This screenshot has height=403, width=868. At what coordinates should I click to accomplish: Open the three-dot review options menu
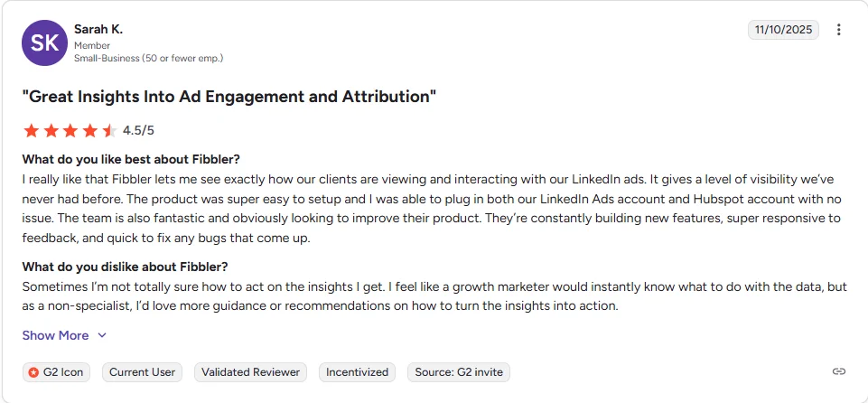(838, 30)
